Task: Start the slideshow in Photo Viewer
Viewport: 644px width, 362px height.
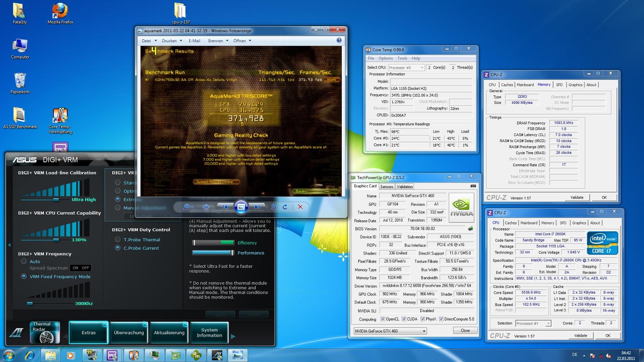Action: coord(241,207)
